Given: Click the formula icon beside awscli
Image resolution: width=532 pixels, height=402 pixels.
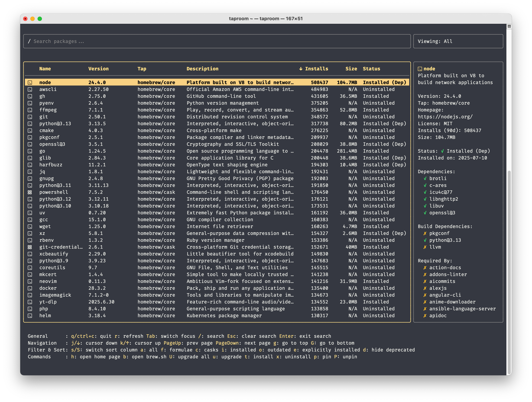Looking at the screenshot, I should point(30,89).
